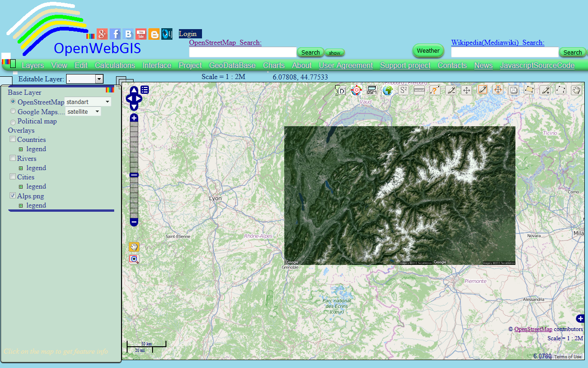Click the zoom slider handle
588x368 pixels.
click(x=134, y=175)
